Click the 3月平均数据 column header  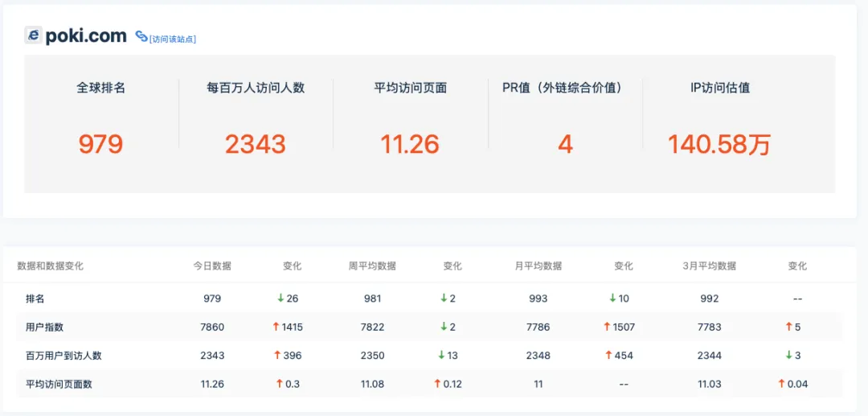pyautogui.click(x=710, y=266)
